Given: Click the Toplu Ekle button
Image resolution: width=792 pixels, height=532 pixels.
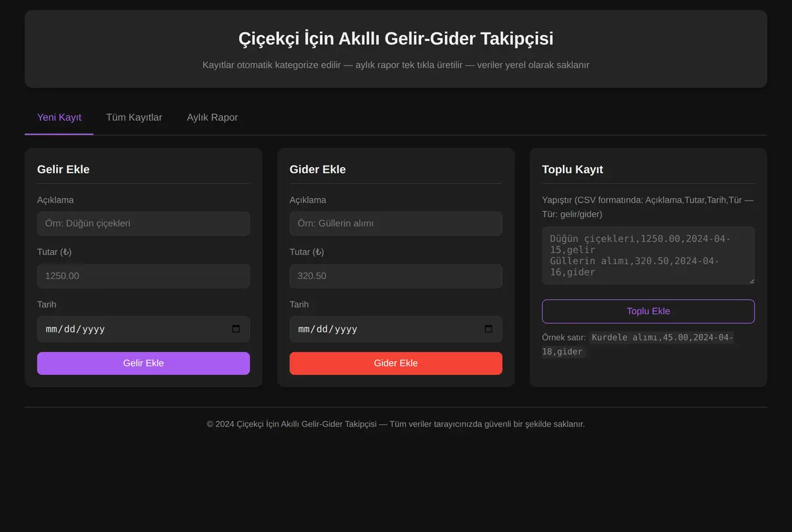Looking at the screenshot, I should pyautogui.click(x=648, y=312).
